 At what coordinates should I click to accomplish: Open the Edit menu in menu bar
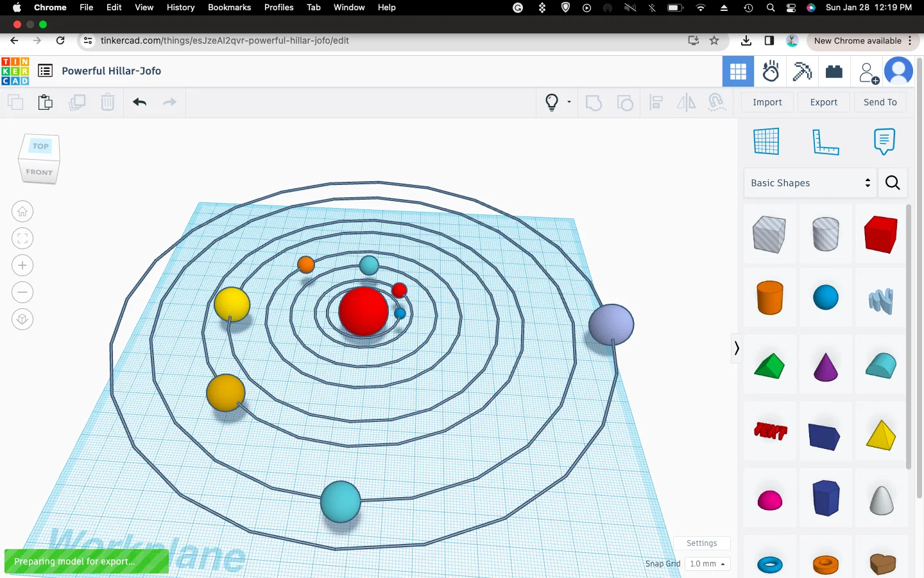point(114,7)
